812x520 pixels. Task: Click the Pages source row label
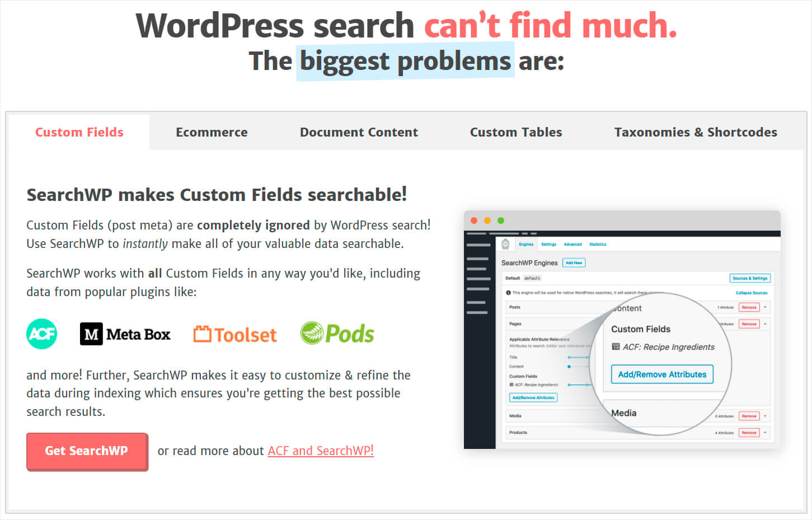(515, 324)
